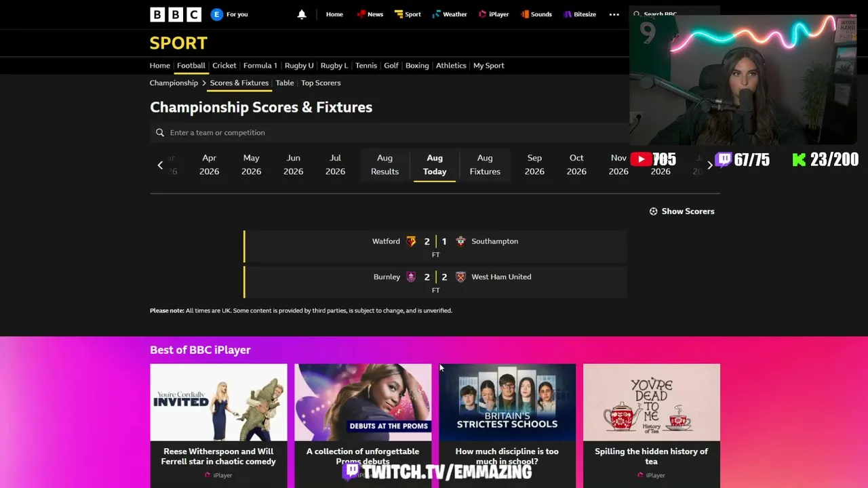Open iPlayer from the top bar
Image resolution: width=868 pixels, height=488 pixels.
tap(494, 14)
